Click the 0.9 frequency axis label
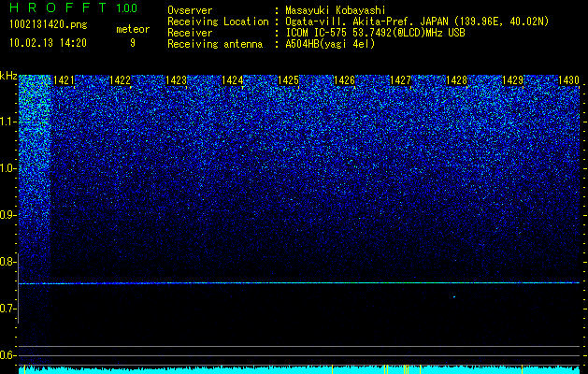This screenshot has height=374, width=588. [8, 215]
